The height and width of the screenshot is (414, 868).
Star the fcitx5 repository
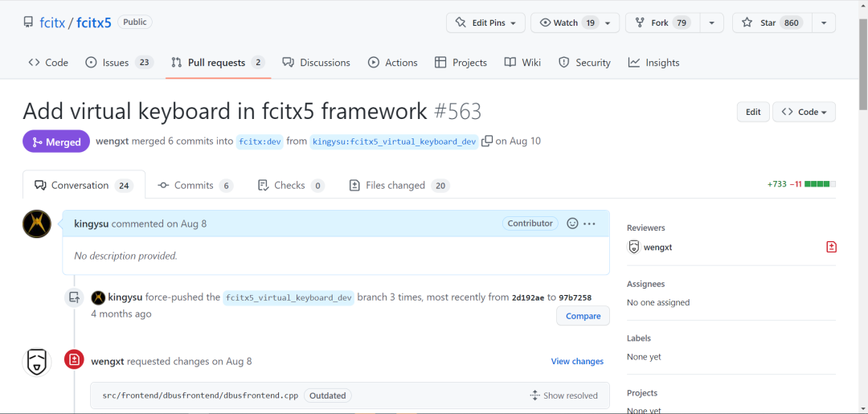pos(772,23)
